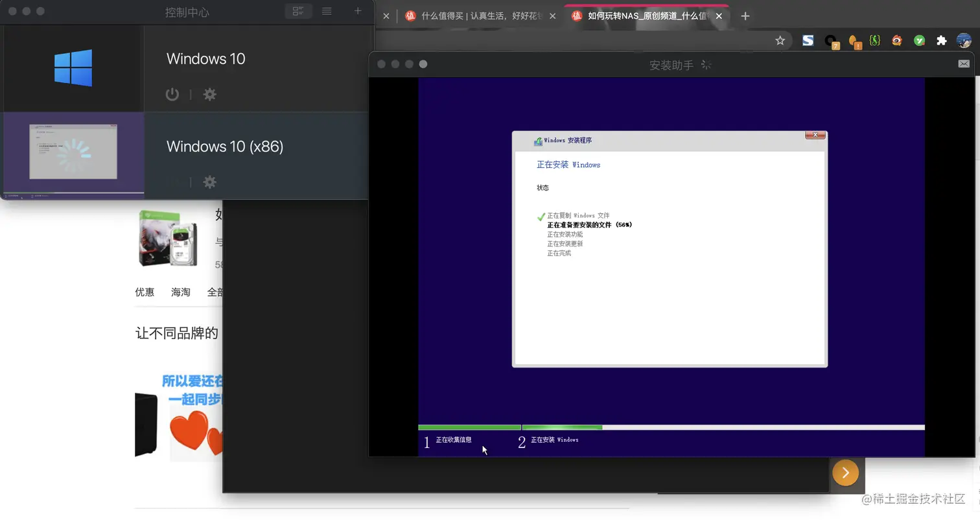Select "正在准备要安装的文件 (56%)" status line
The image size is (980, 520).
(x=589, y=225)
